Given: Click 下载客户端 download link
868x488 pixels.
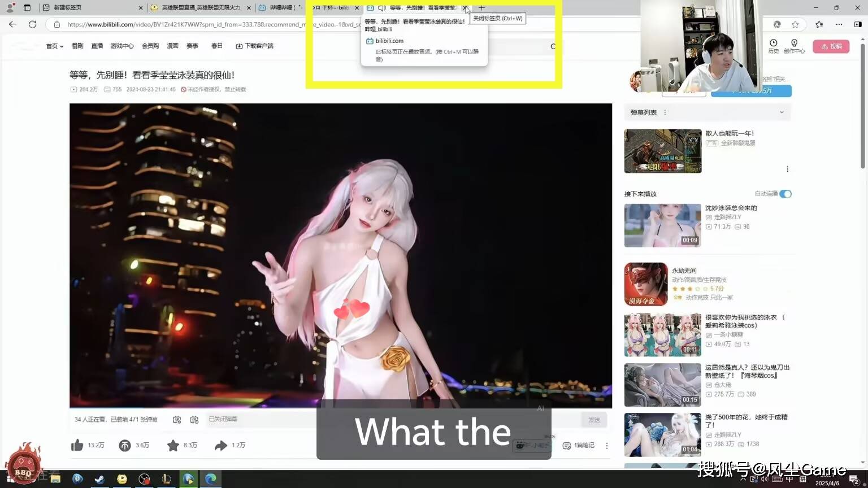Looking at the screenshot, I should click(x=254, y=46).
